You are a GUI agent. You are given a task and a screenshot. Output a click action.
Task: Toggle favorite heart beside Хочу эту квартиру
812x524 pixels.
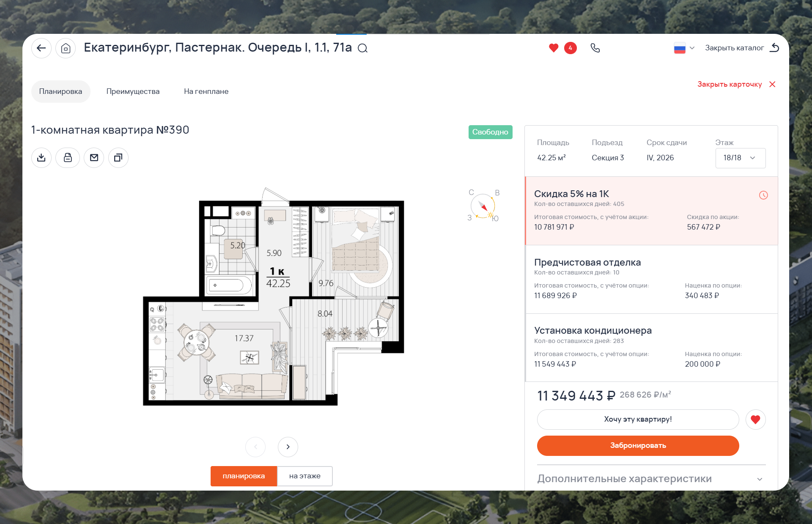(x=755, y=420)
